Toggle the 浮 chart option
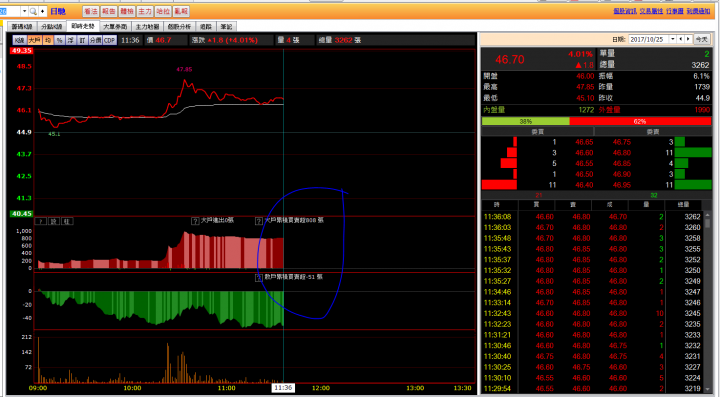Screen dimensions: 720x397 [71, 40]
